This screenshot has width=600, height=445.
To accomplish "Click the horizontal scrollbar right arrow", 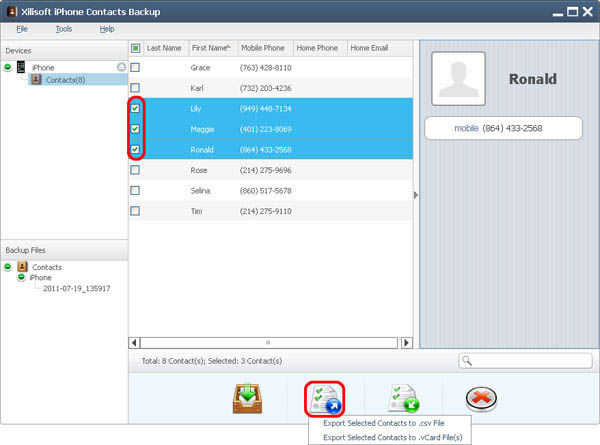I will pos(406,342).
